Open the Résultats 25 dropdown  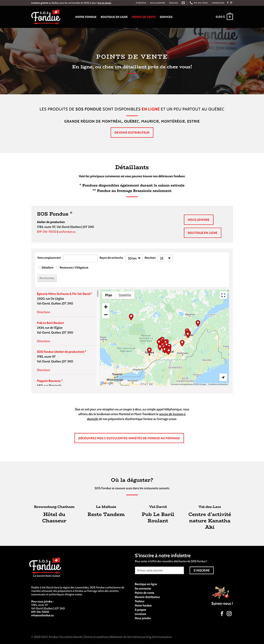click(165, 258)
